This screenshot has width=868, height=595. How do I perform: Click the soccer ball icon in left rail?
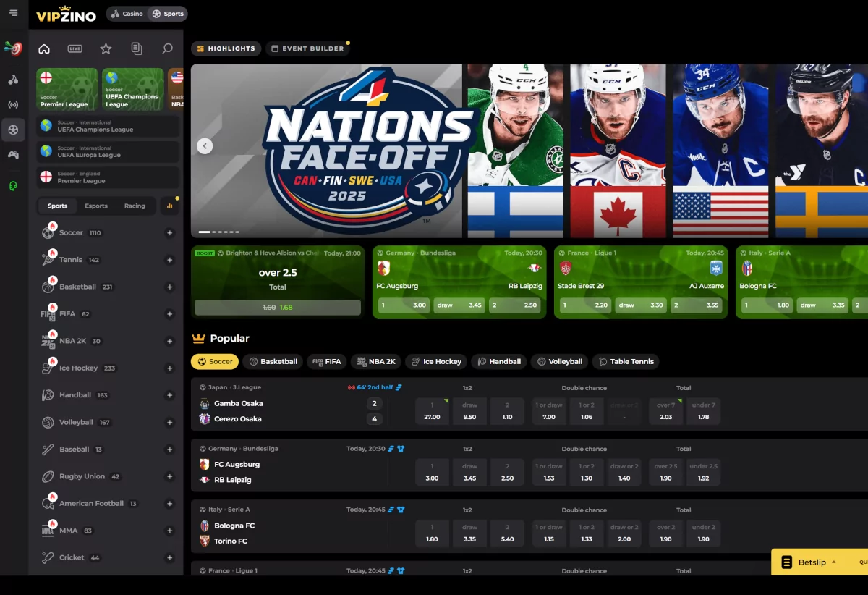pos(13,130)
